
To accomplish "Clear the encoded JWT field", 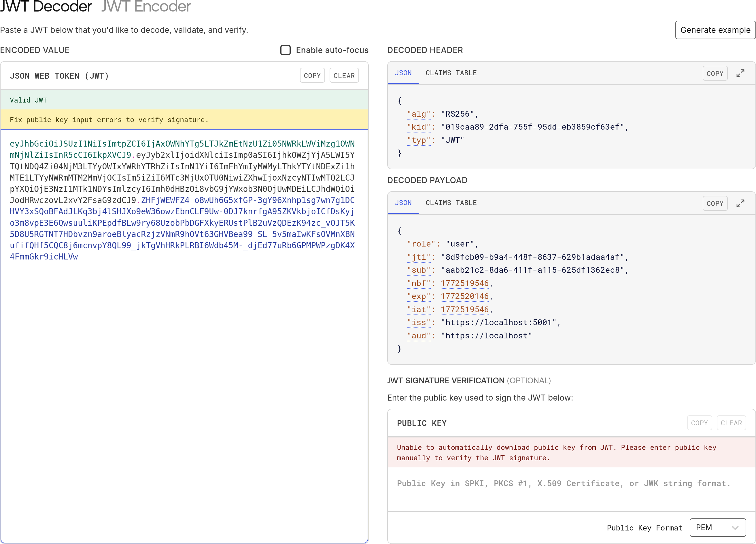I will coord(344,76).
